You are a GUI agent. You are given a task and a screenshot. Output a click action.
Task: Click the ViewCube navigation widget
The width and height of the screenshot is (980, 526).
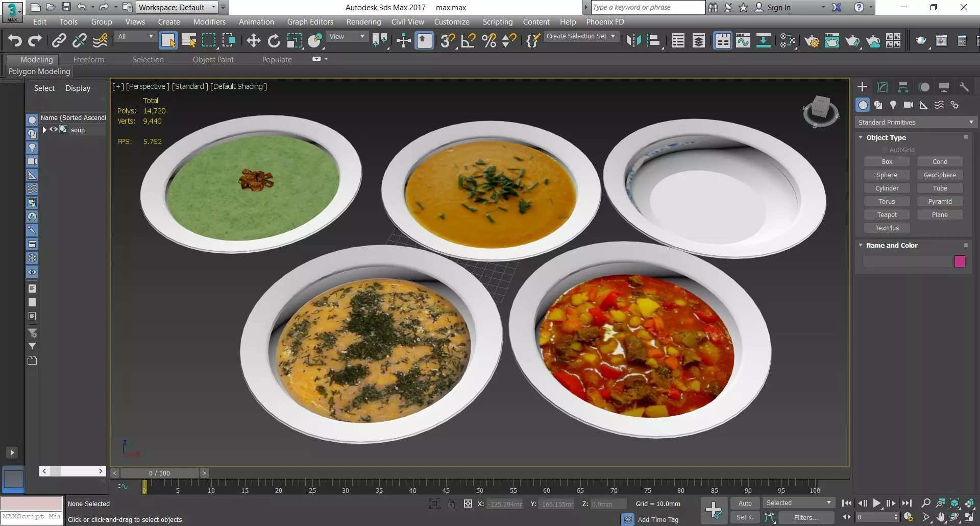[820, 110]
